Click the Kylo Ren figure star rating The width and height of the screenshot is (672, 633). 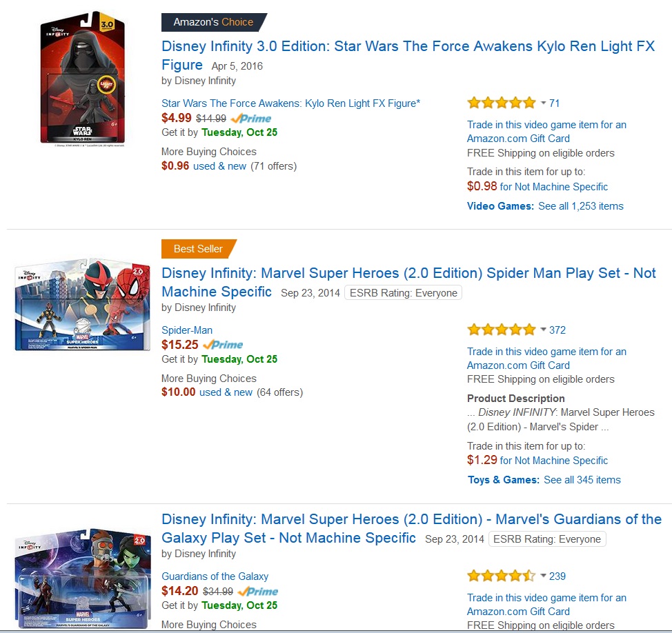coord(501,103)
